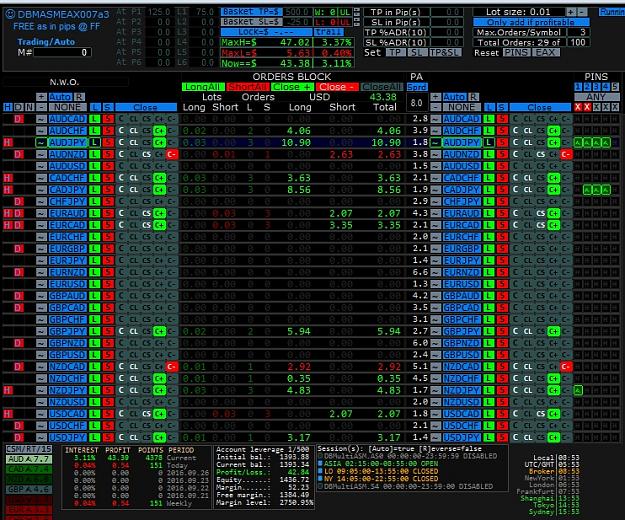625x520 pixels.
Task: Click the L button on the PA GBPUSD row
Action: [x=489, y=355]
